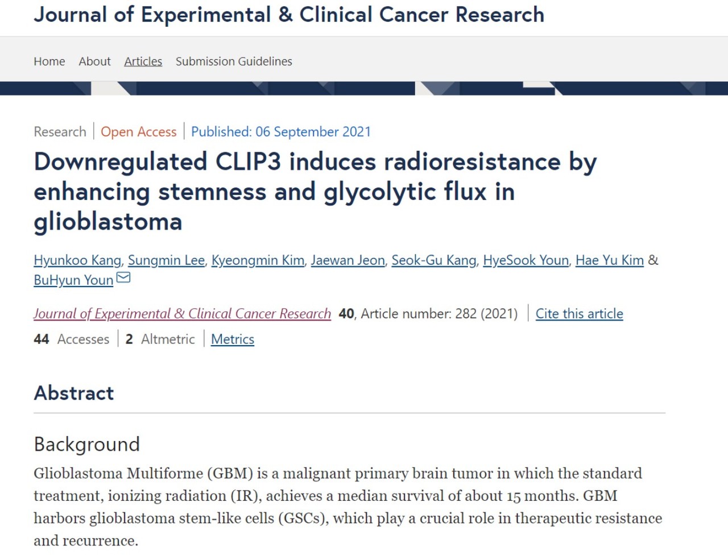Open the About navigation item

click(94, 61)
